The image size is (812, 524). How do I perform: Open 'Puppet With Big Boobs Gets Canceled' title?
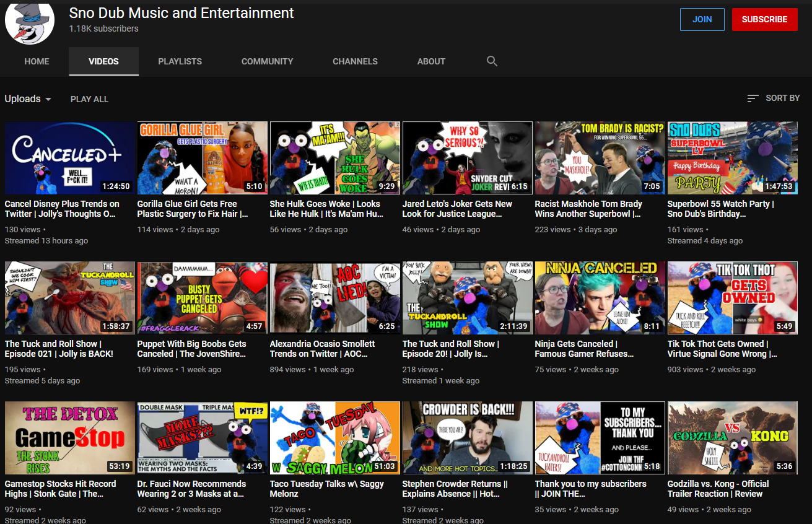tap(192, 349)
